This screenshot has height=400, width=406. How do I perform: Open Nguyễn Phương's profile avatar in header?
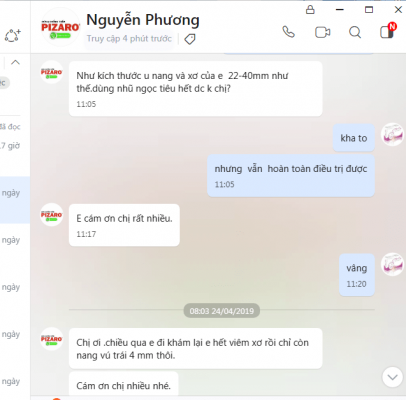[x=60, y=27]
